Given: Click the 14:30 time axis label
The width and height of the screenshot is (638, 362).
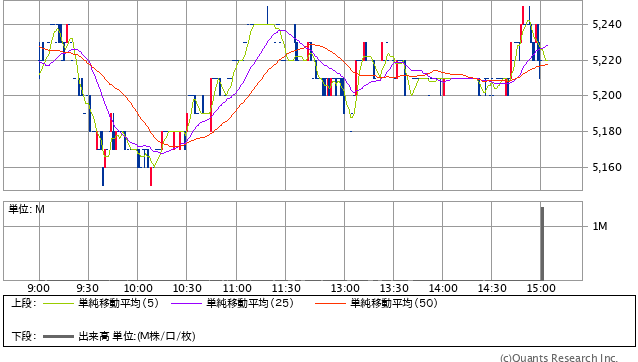Looking at the screenshot, I should tap(492, 288).
